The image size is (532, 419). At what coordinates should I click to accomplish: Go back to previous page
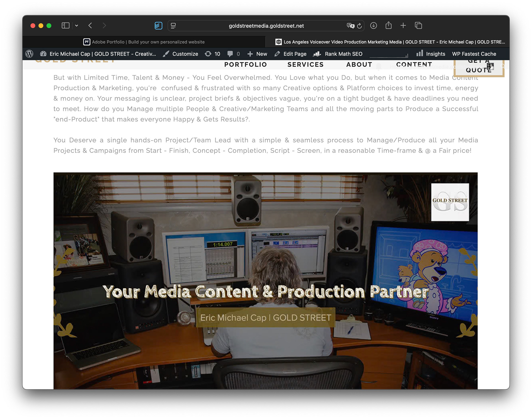[x=90, y=25]
